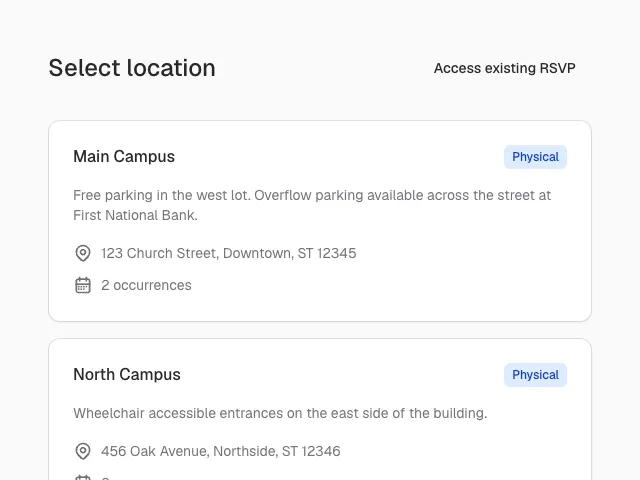Click the Physical badge on North Campus
The height and width of the screenshot is (480, 640).
point(535,375)
